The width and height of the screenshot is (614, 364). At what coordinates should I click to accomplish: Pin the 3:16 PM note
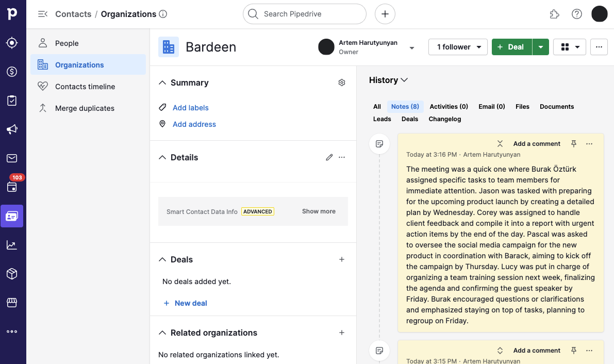(x=574, y=144)
